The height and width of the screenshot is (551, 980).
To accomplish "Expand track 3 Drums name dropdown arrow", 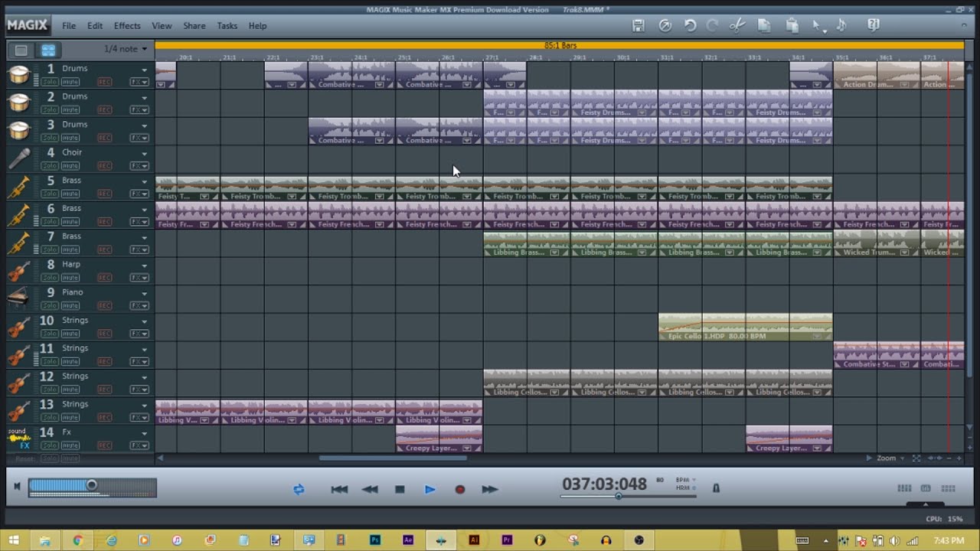I will click(144, 126).
